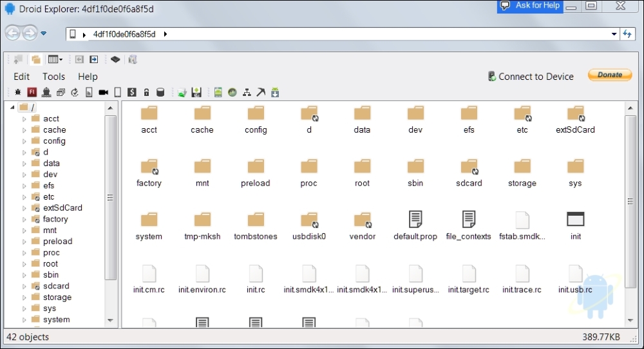Click the phone outline screenshot icon
The image size is (644, 349).
click(117, 92)
